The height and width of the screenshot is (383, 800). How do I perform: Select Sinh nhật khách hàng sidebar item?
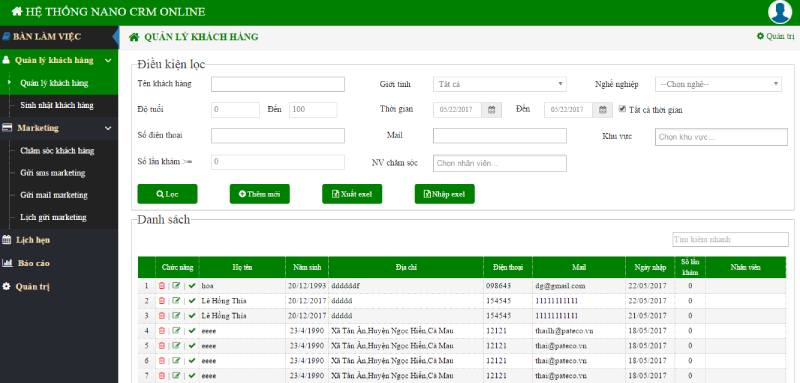[x=57, y=106]
